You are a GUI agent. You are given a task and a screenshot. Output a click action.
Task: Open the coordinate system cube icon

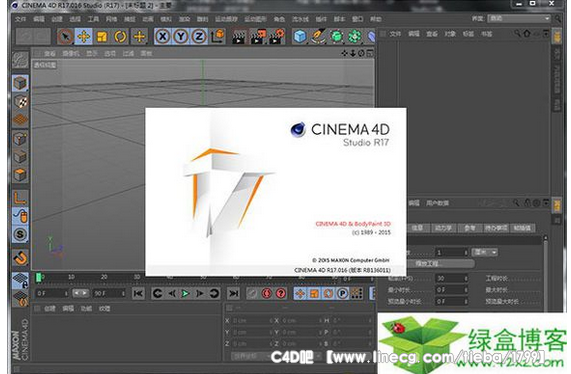(218, 37)
